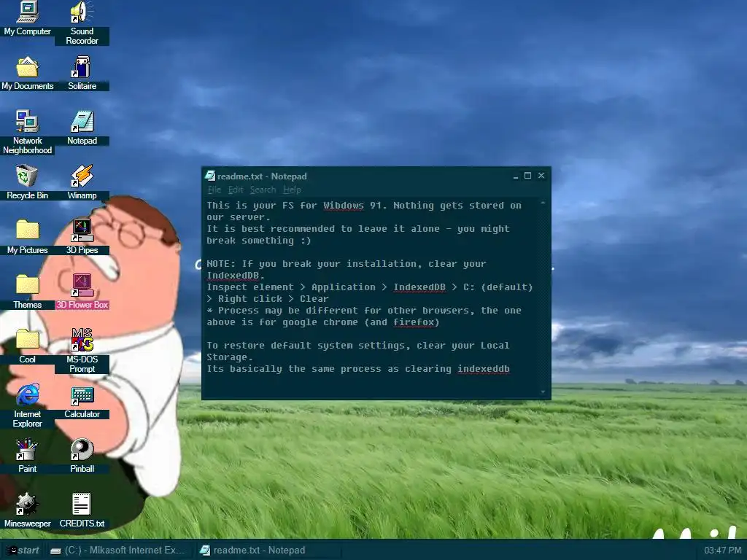Click the Notepad scrollbar down arrow
747x560 pixels.
point(543,392)
